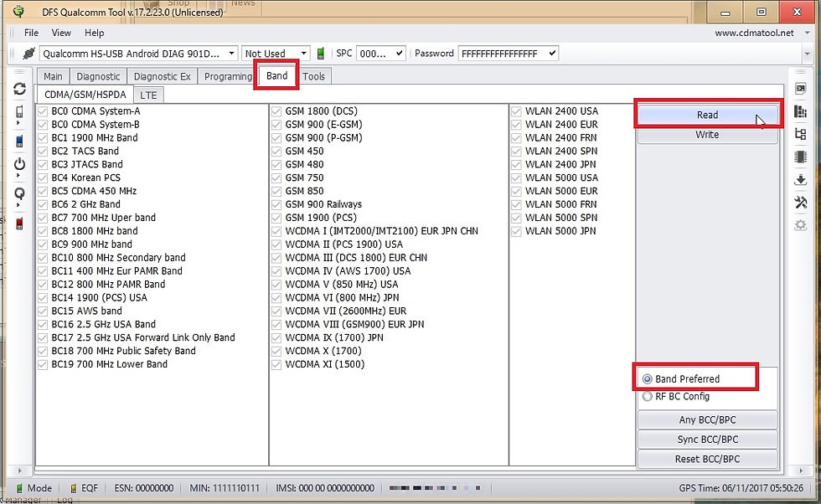Screen dimensions: 821x504
Task: Click the Any BCC/BPC button
Action: [x=707, y=419]
